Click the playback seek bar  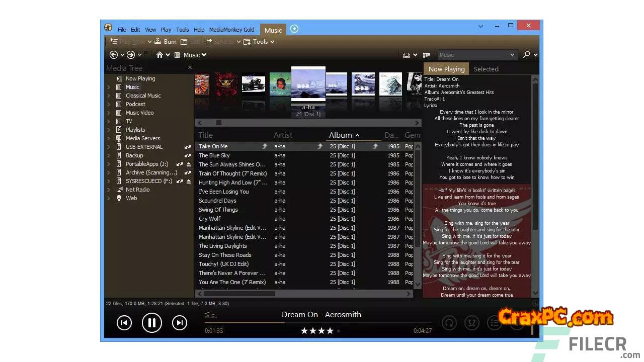coord(322,323)
